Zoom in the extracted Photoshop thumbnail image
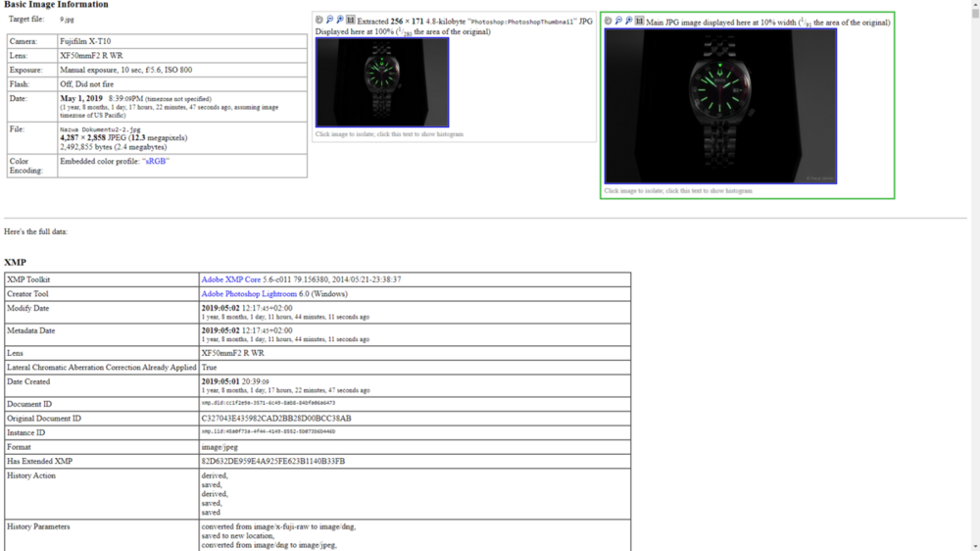This screenshot has height=551, width=980. [340, 20]
